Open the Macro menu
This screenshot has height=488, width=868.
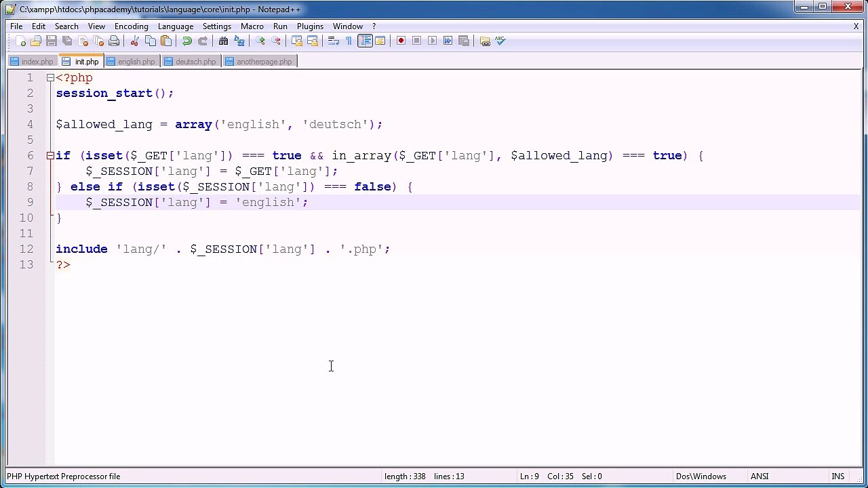point(252,26)
